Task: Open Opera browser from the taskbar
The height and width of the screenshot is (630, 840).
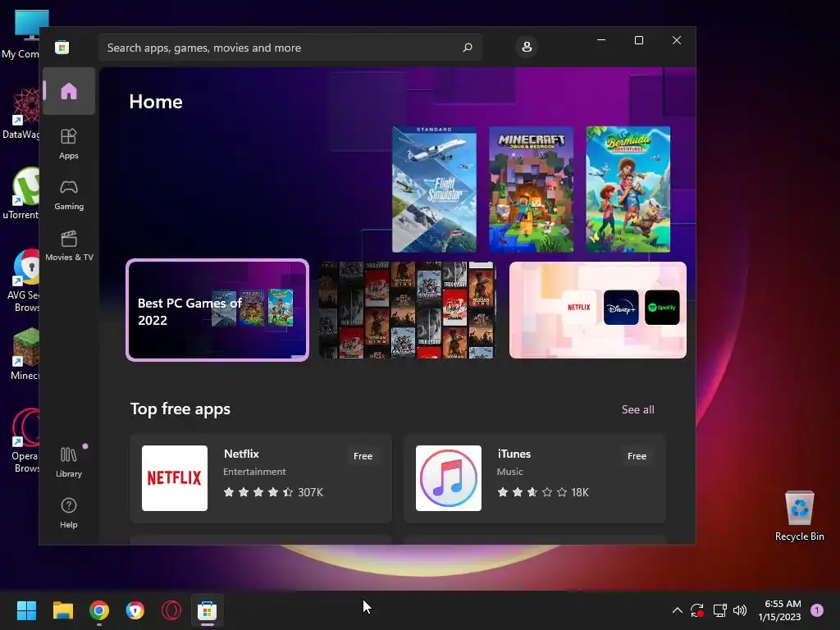Action: click(171, 610)
